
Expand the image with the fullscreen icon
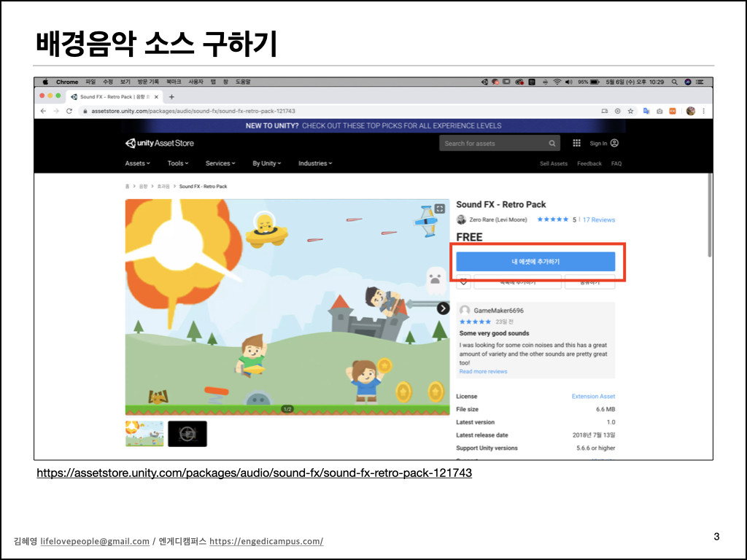[440, 209]
